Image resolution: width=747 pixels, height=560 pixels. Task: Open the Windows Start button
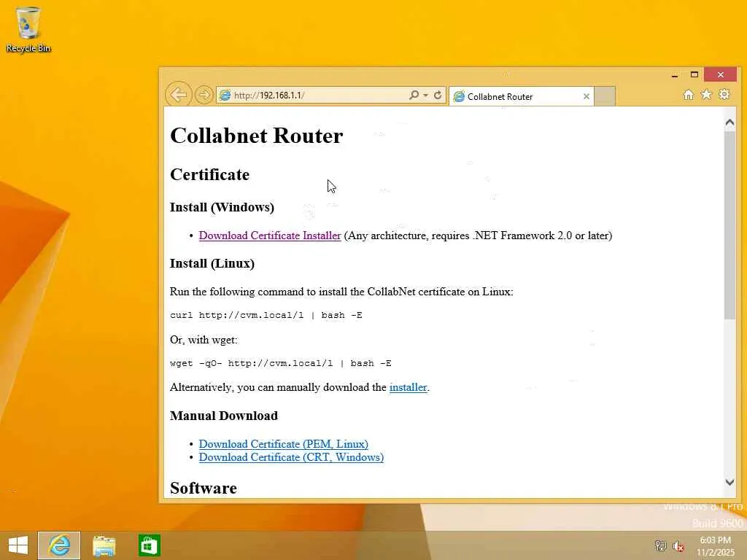click(18, 545)
